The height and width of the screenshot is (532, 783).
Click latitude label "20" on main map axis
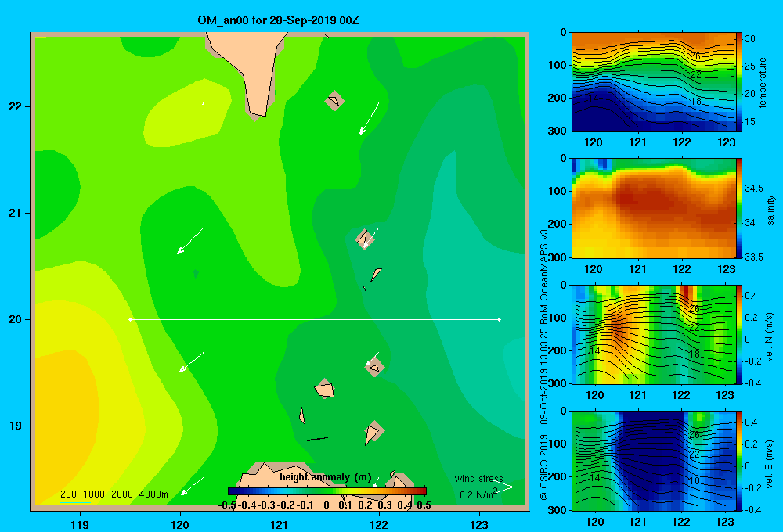15,319
